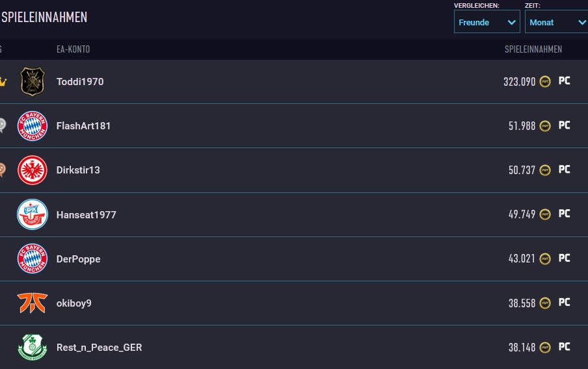588x369 pixels.
Task: Select the Hanseat1977 account name
Action: [87, 214]
